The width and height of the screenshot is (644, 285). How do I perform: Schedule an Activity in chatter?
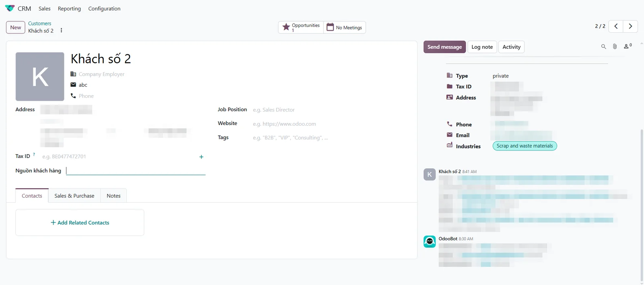[512, 47]
